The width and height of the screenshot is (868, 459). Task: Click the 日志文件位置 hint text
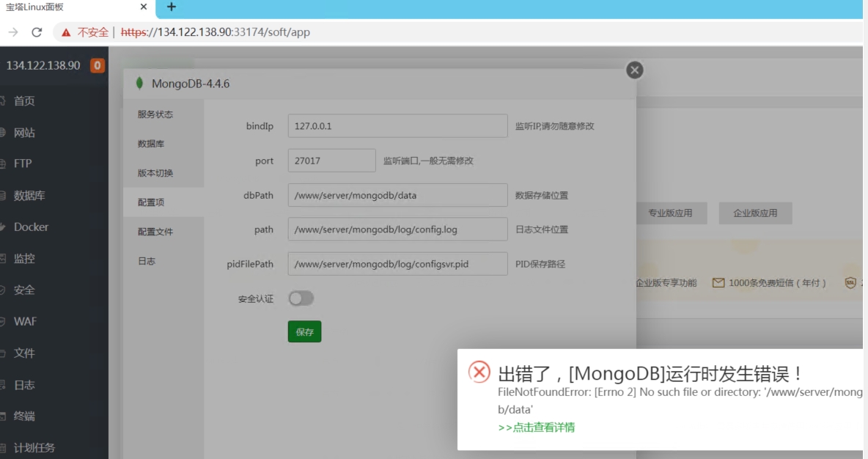541,229
